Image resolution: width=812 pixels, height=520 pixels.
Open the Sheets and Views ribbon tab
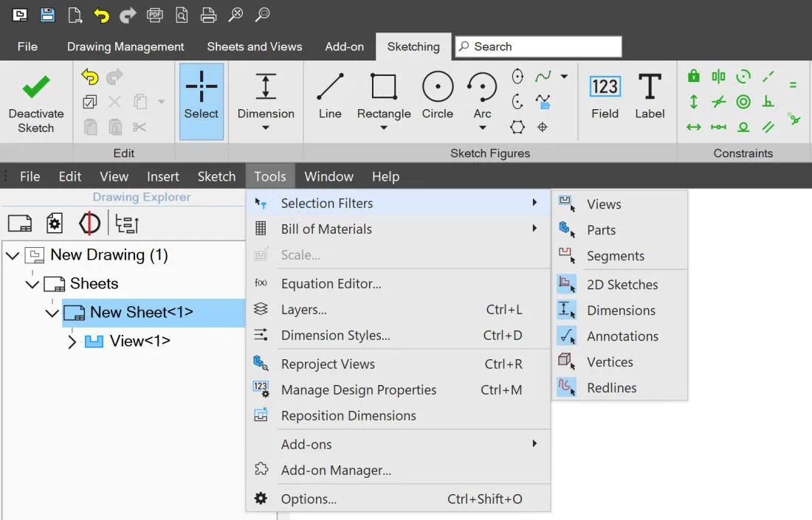click(254, 46)
